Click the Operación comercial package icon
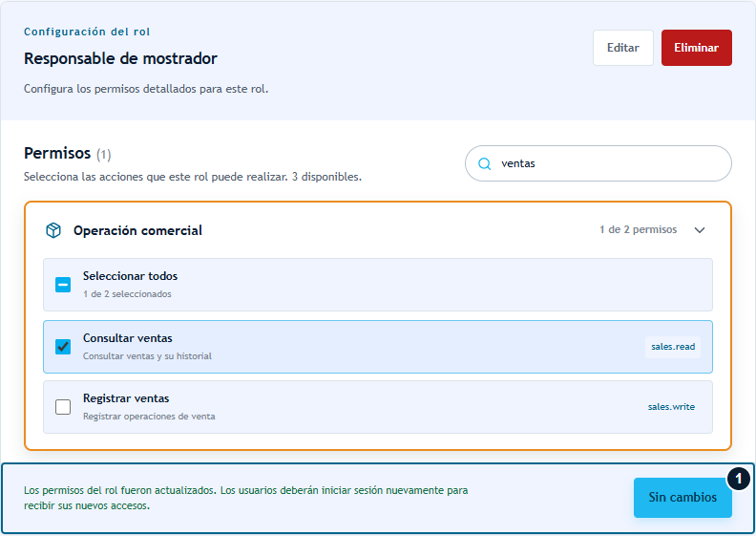 pyautogui.click(x=53, y=230)
